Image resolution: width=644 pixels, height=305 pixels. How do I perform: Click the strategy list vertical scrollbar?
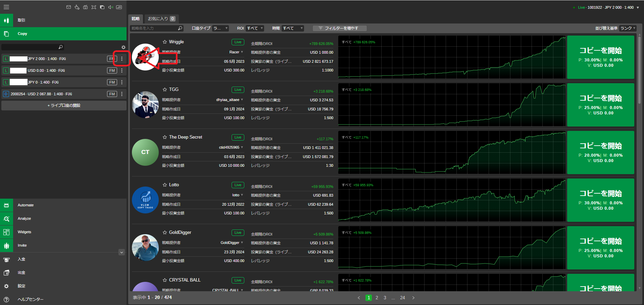(639, 70)
